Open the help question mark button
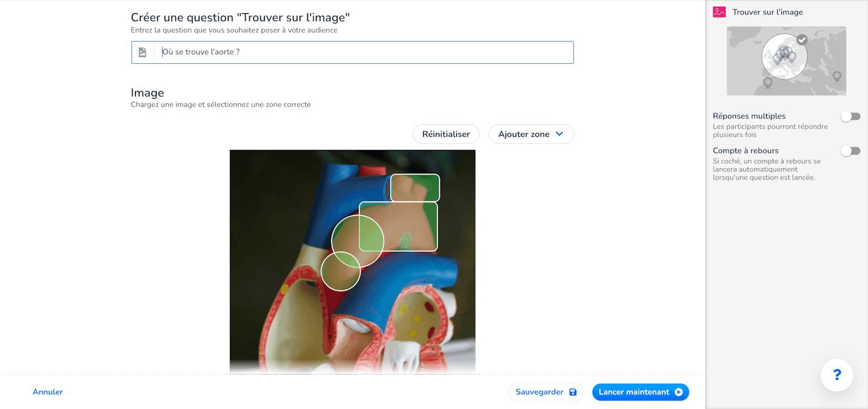This screenshot has height=409, width=868. point(837,375)
